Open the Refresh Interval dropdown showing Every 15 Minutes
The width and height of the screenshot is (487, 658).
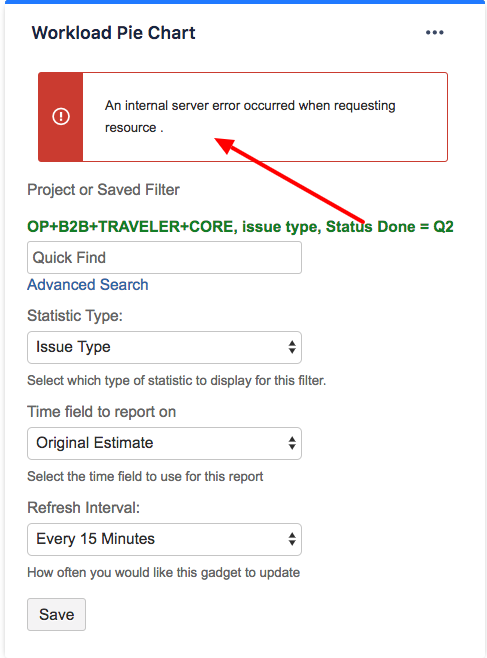tap(164, 539)
